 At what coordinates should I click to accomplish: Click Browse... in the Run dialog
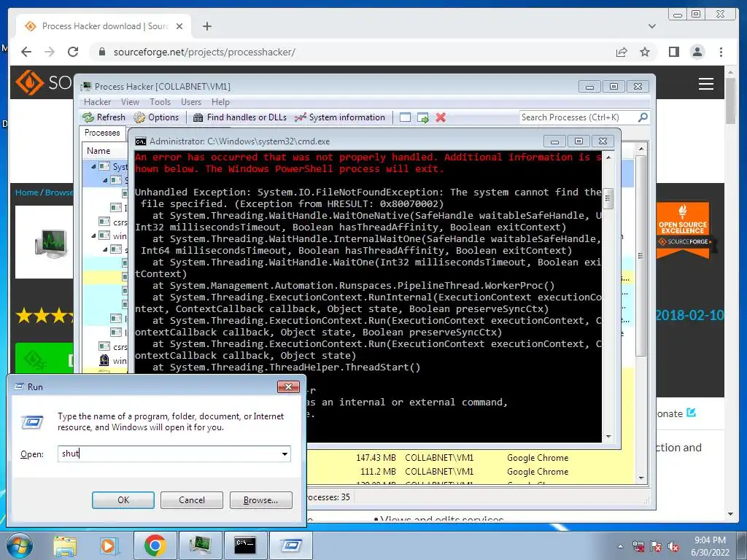[x=260, y=500]
